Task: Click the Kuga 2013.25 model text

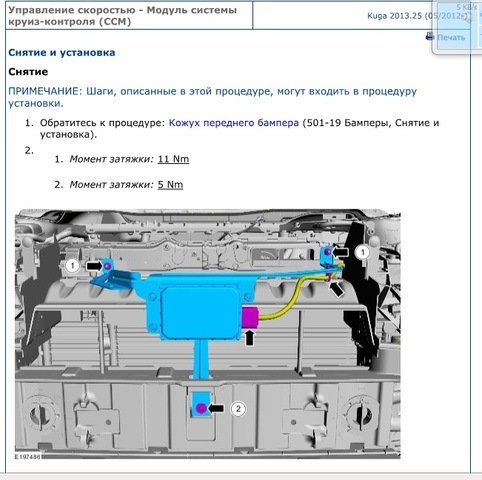Action: pyautogui.click(x=395, y=15)
